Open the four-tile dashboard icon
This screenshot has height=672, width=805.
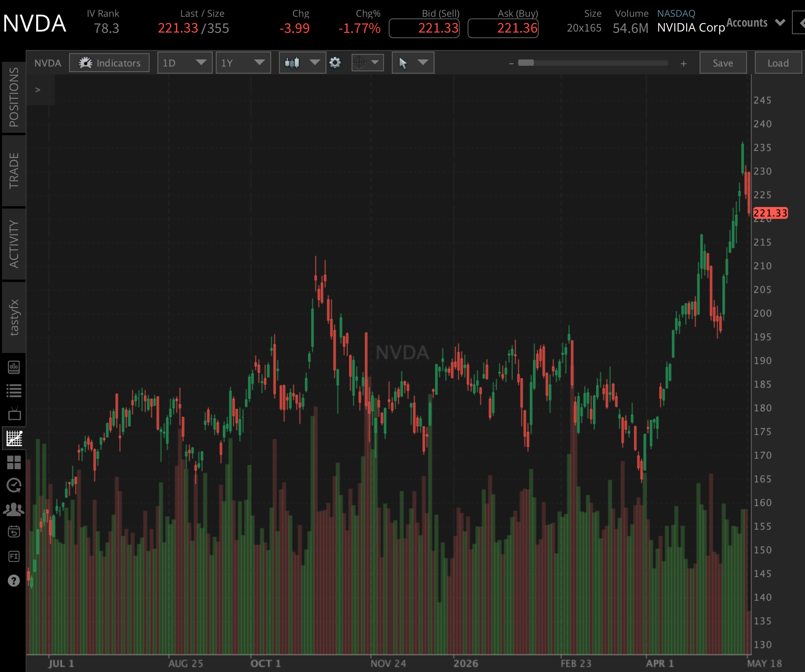[x=14, y=462]
